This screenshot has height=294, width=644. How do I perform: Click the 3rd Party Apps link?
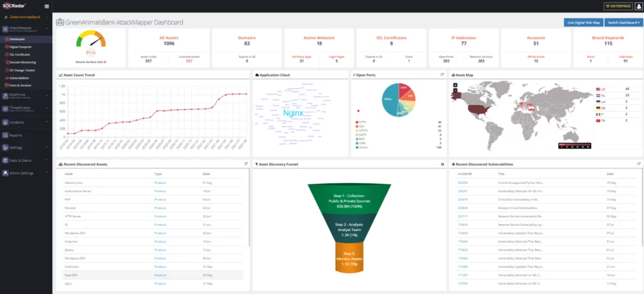pos(301,56)
